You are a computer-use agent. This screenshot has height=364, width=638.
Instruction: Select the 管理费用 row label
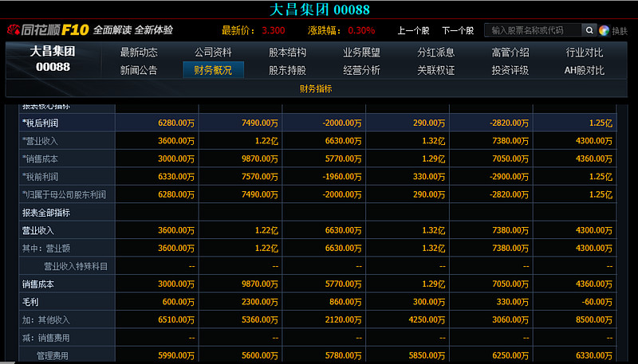tap(53, 355)
